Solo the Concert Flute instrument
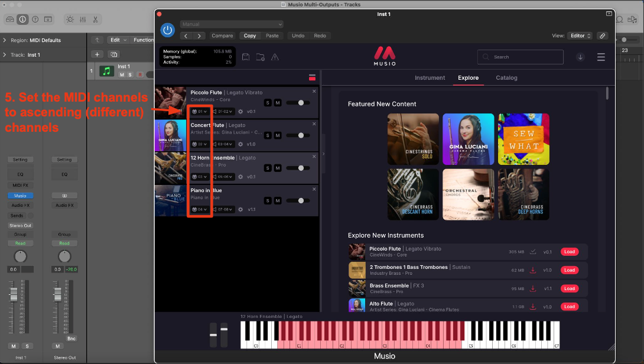Screen dimensions: 644x364 click(x=268, y=135)
